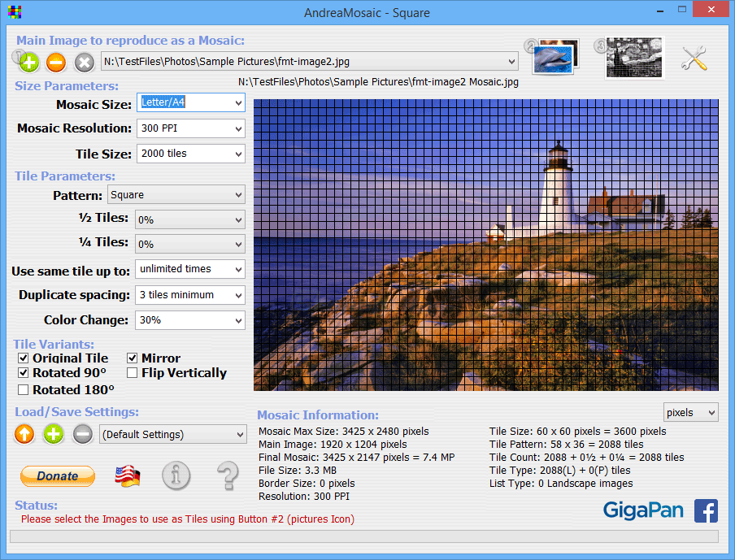Create mosaic with the starry night icon

[x=634, y=58]
